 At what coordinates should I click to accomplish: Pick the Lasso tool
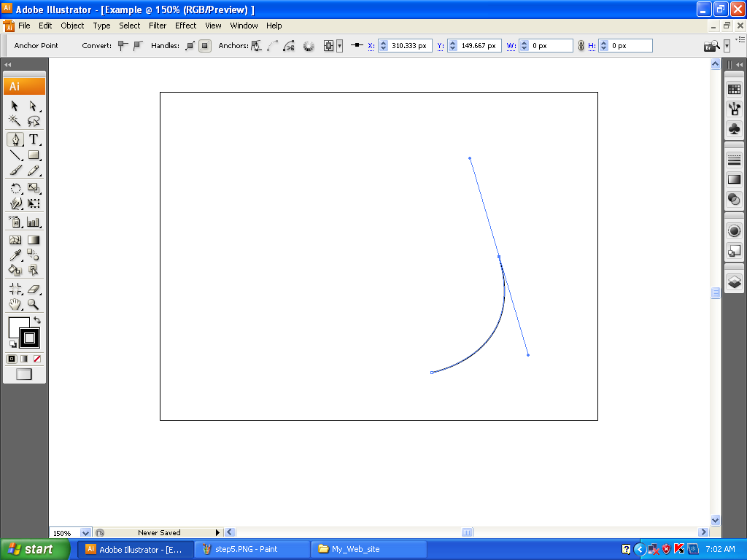tap(33, 121)
